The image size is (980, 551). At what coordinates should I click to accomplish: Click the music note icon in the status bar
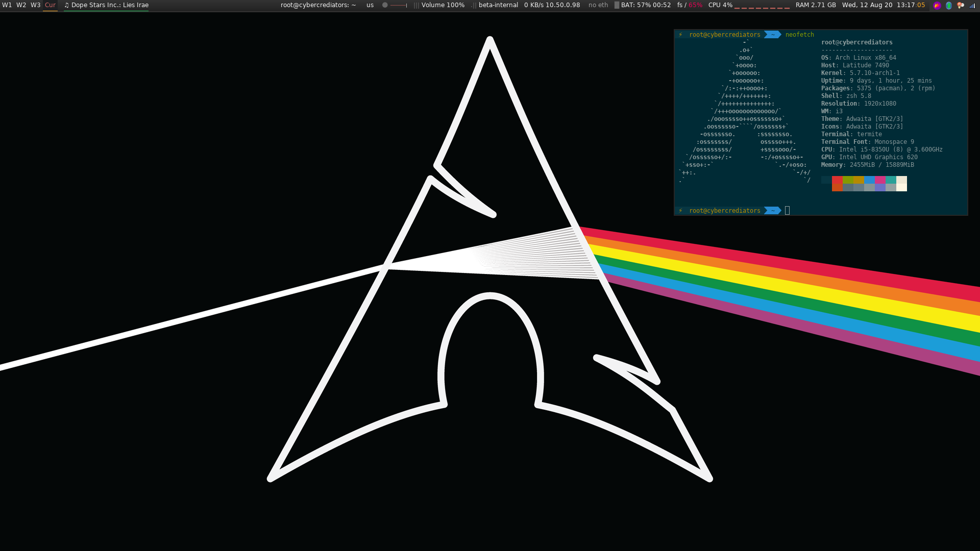67,5
